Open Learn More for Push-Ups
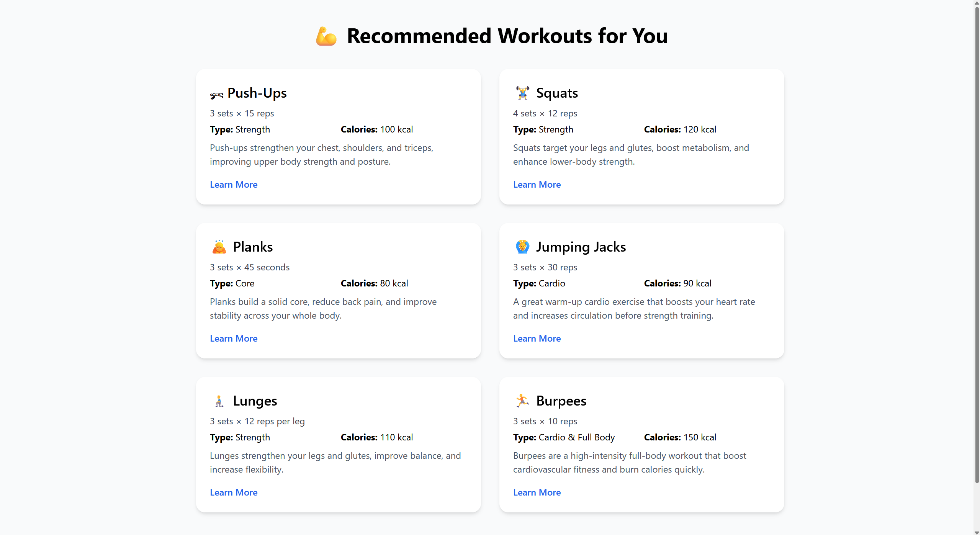 (x=234, y=185)
